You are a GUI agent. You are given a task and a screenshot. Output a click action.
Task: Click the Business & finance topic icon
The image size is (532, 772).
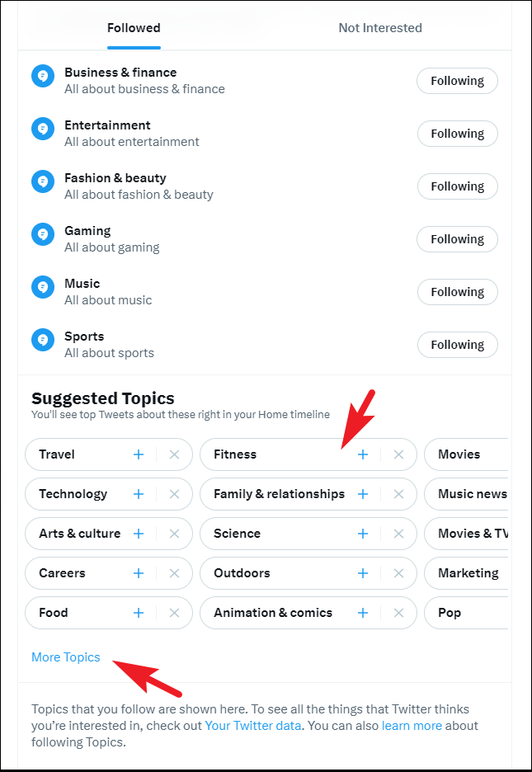(43, 76)
